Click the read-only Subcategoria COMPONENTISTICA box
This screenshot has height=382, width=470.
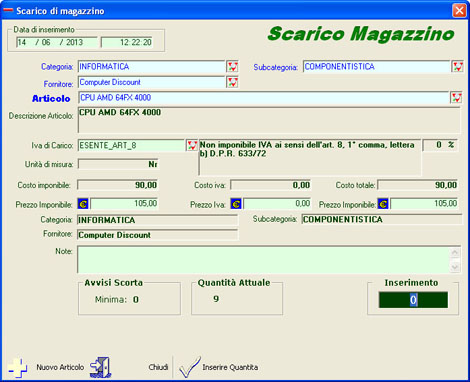pos(382,219)
